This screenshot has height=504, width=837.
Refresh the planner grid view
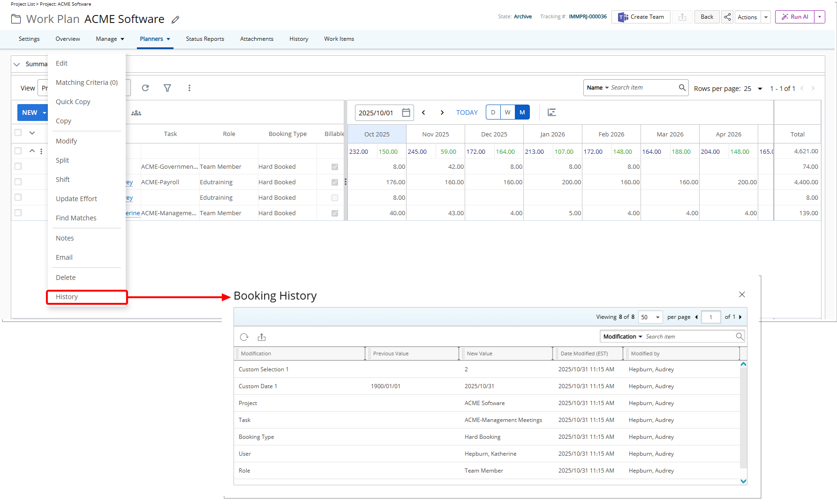[145, 88]
